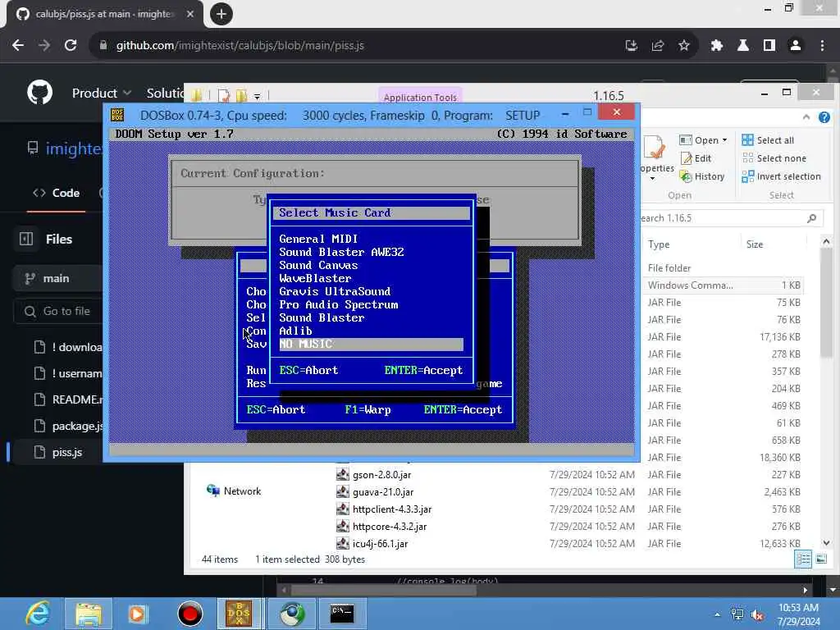The width and height of the screenshot is (840, 630).
Task: Click Go to file search field
Action: 58,311
